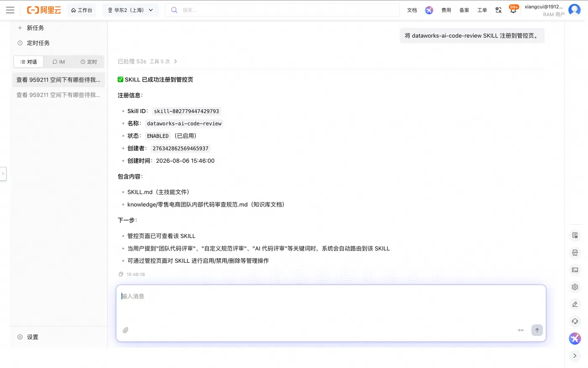Click the xiangcui@1912 account name
Image resolution: width=588 pixels, height=368 pixels.
click(543, 7)
